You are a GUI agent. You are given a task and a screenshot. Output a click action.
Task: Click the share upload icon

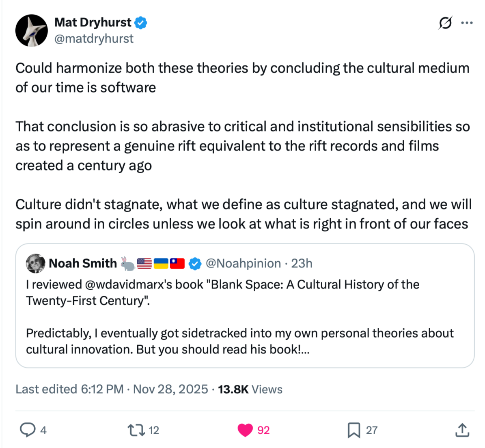(462, 430)
